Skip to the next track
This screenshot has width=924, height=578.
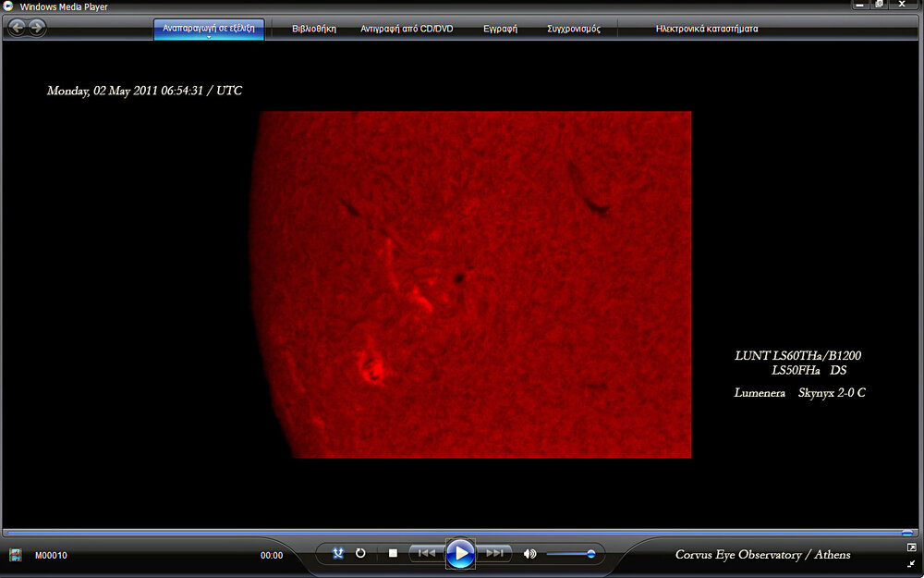pos(495,554)
